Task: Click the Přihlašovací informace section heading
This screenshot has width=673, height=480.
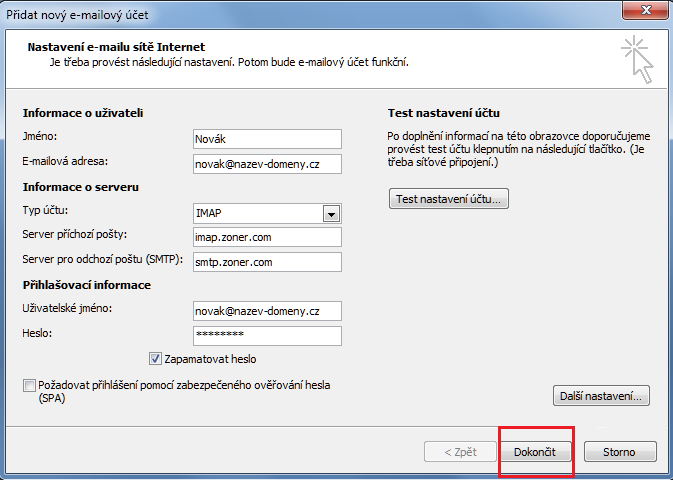Action: click(x=86, y=285)
